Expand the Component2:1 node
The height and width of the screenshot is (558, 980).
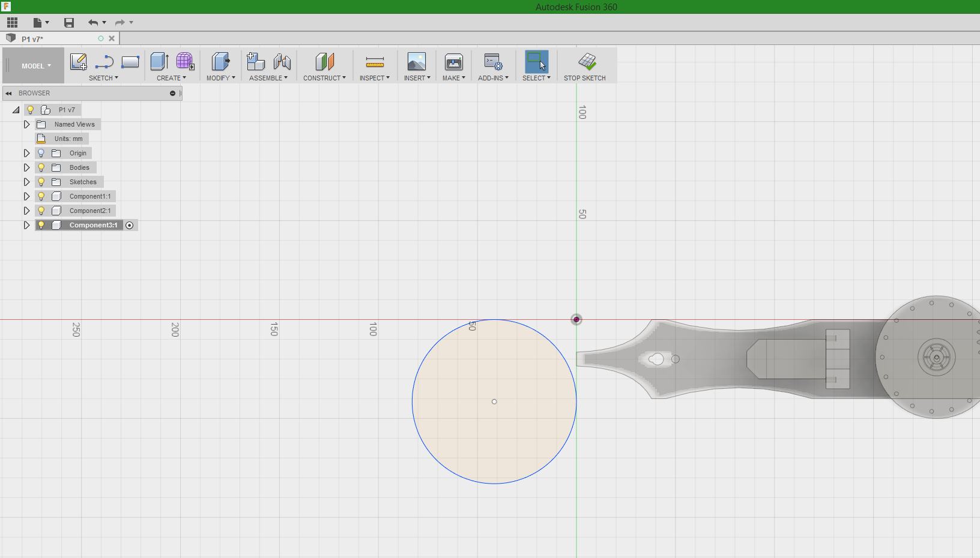click(26, 211)
